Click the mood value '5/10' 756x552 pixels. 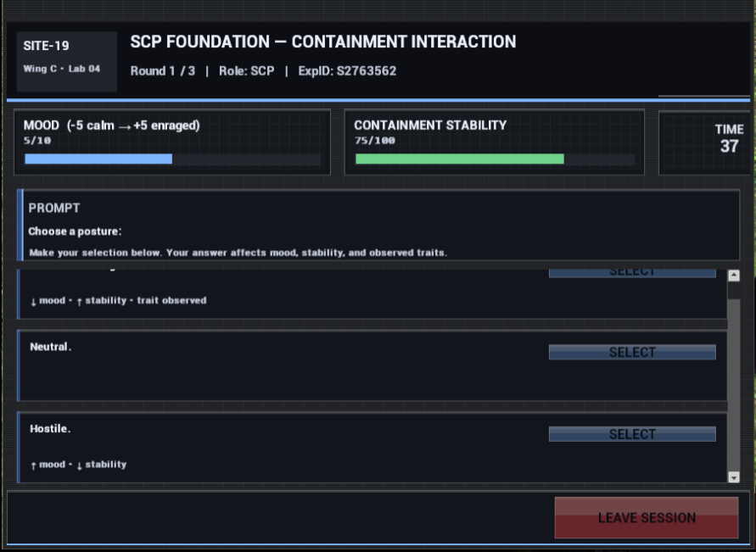(37, 141)
